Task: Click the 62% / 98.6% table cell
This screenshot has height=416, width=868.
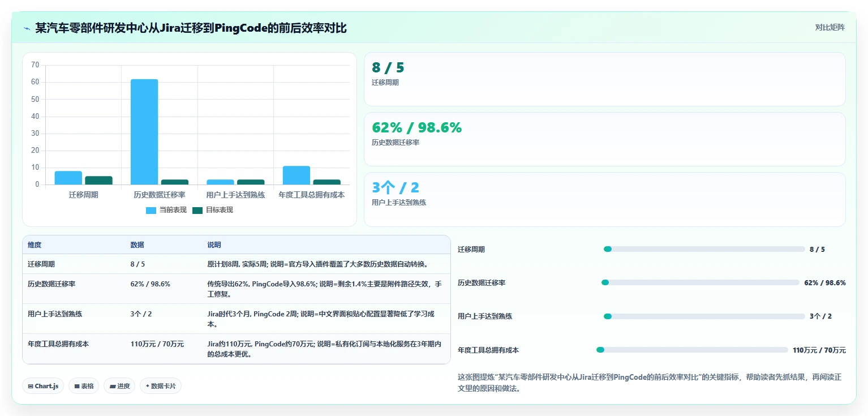Action: 150,284
